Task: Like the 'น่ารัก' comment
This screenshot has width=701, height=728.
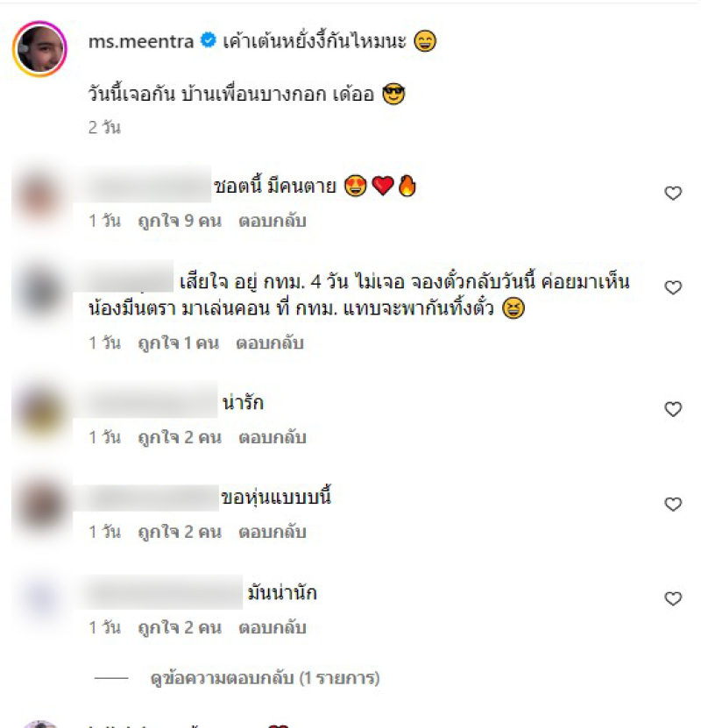Action: tap(673, 409)
